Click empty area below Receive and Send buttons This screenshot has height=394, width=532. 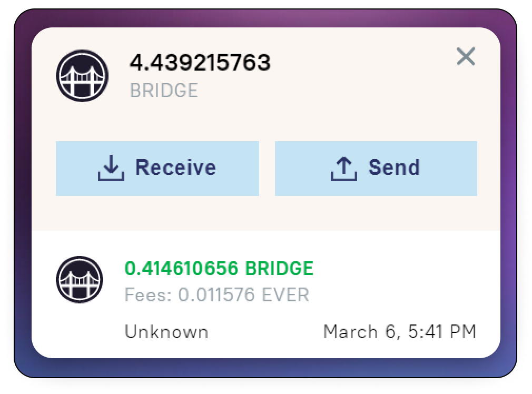tap(266, 213)
